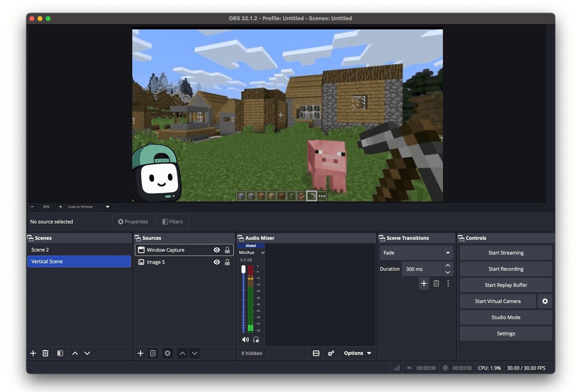Add a scene transition with plus
Viewport: 579px width, 392px height.
point(424,283)
